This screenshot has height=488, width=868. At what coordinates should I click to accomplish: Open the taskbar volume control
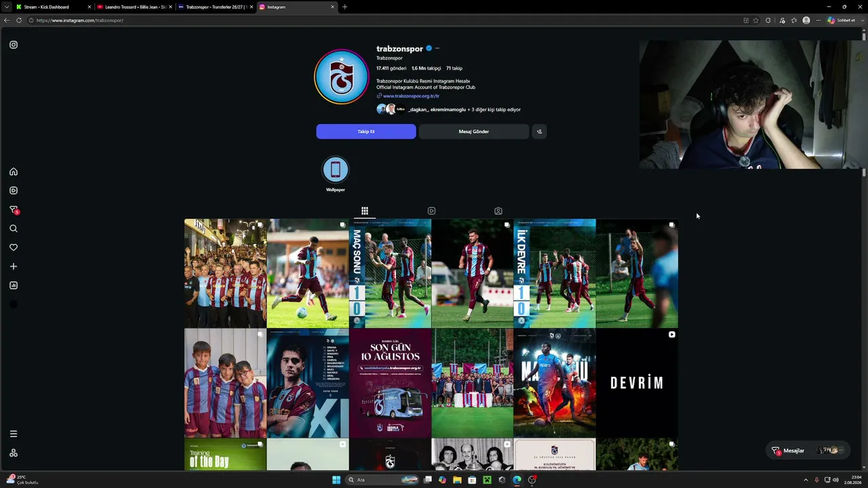(x=835, y=480)
